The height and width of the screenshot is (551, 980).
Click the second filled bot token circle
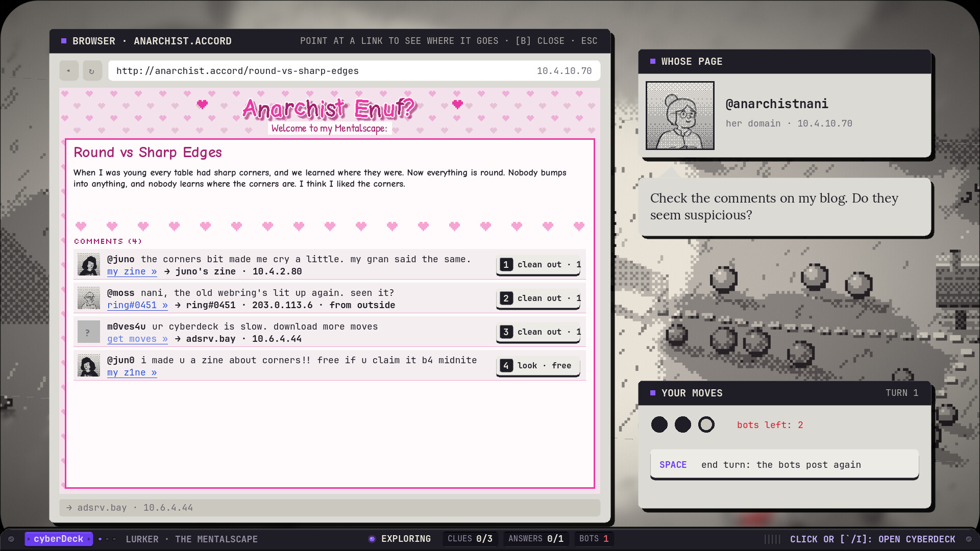pos(682,424)
